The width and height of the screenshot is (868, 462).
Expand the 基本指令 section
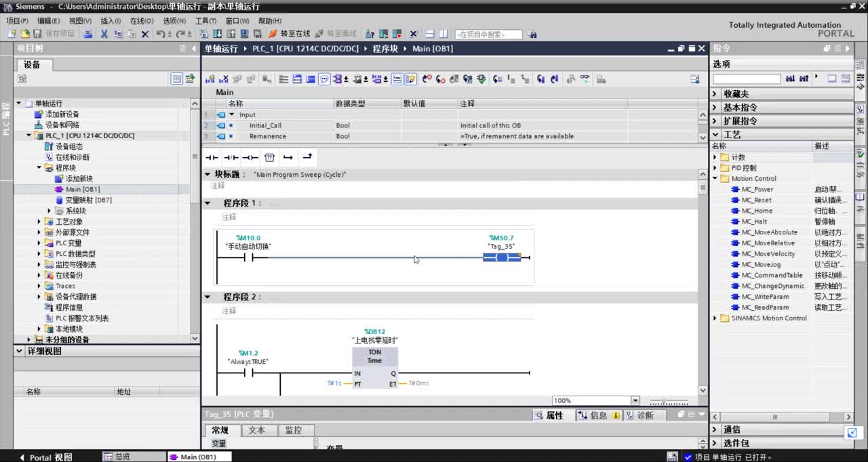715,108
